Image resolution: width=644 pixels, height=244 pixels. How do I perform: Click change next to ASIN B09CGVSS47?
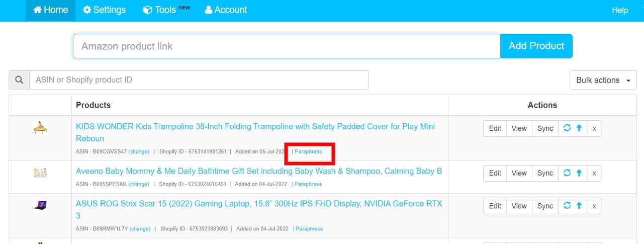pyautogui.click(x=139, y=151)
